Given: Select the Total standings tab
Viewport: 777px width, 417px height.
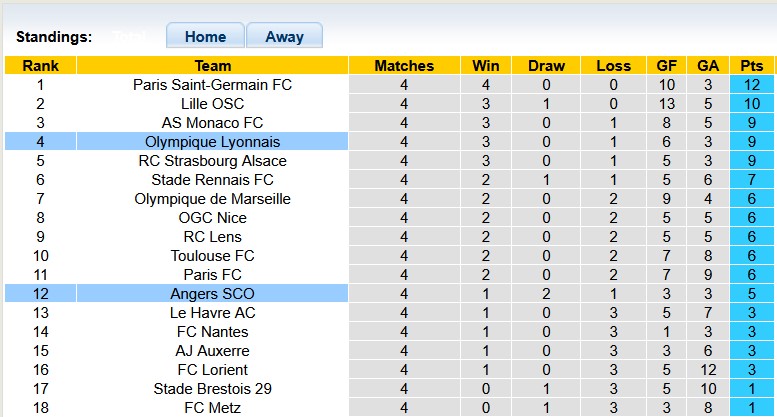Looking at the screenshot, I should pyautogui.click(x=129, y=36).
